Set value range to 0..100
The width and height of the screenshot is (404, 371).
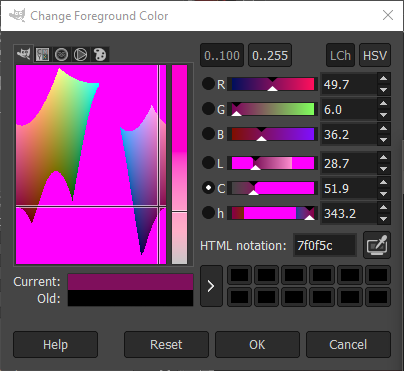coord(222,55)
